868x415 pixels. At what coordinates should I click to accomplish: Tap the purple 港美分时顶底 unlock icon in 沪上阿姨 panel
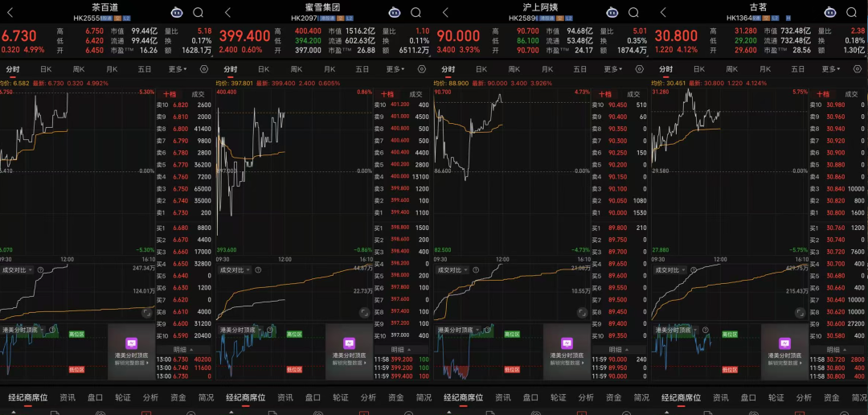pyautogui.click(x=567, y=343)
